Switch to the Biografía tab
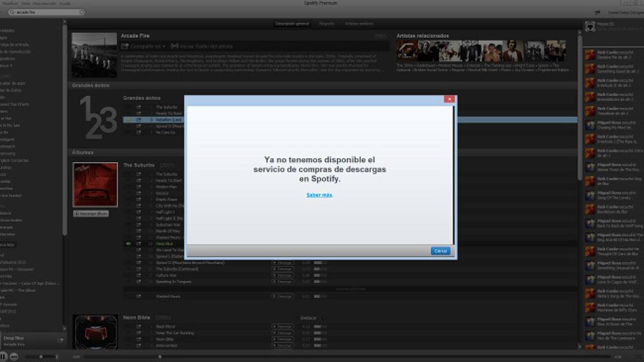 [x=326, y=24]
